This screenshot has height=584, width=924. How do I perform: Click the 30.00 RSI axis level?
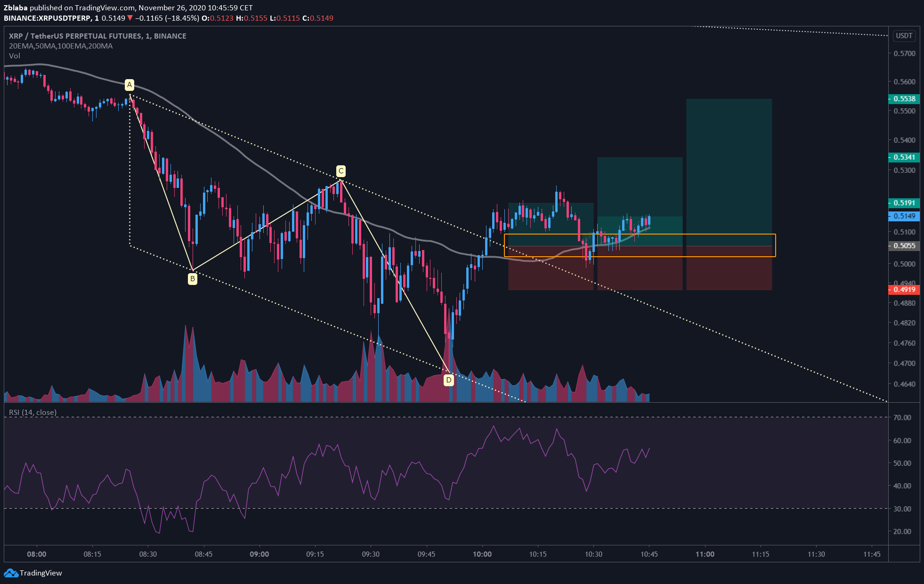click(902, 509)
